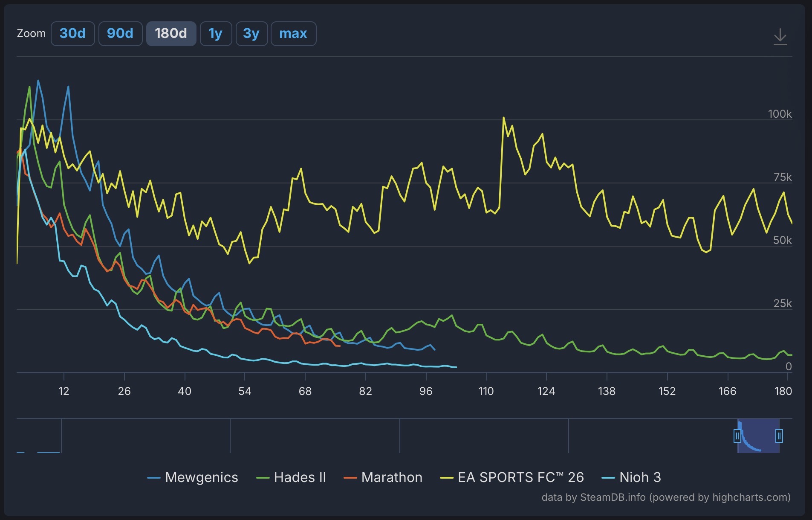This screenshot has width=812, height=520.
Task: Click the right navigator range handle
Action: (779, 436)
